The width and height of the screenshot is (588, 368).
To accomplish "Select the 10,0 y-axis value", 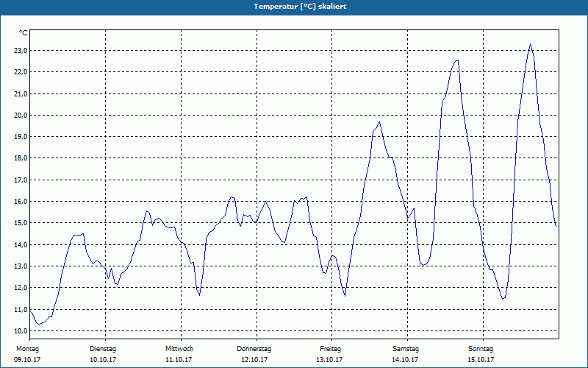I will (x=21, y=331).
